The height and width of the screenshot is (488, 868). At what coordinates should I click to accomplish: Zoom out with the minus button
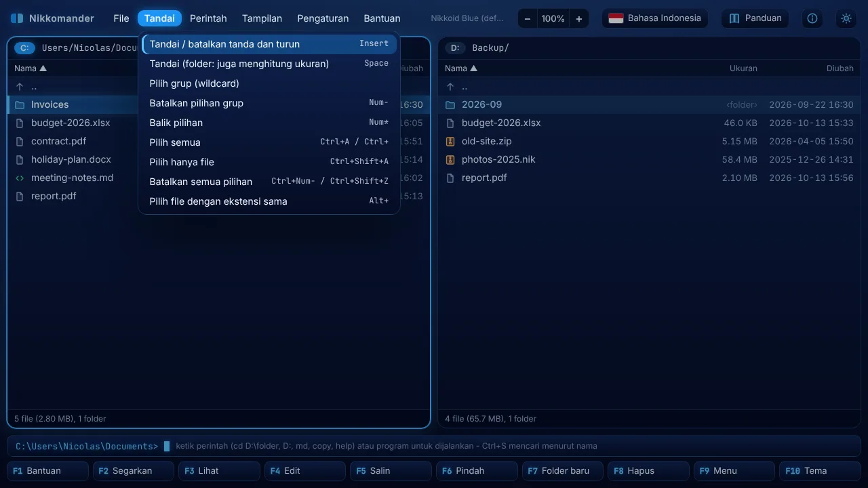tap(528, 19)
